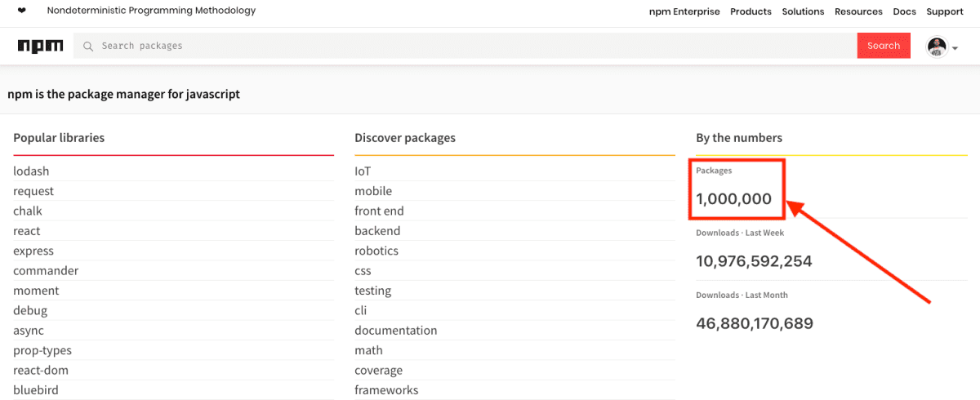Browse testing packages
The height and width of the screenshot is (400, 980).
point(372,291)
